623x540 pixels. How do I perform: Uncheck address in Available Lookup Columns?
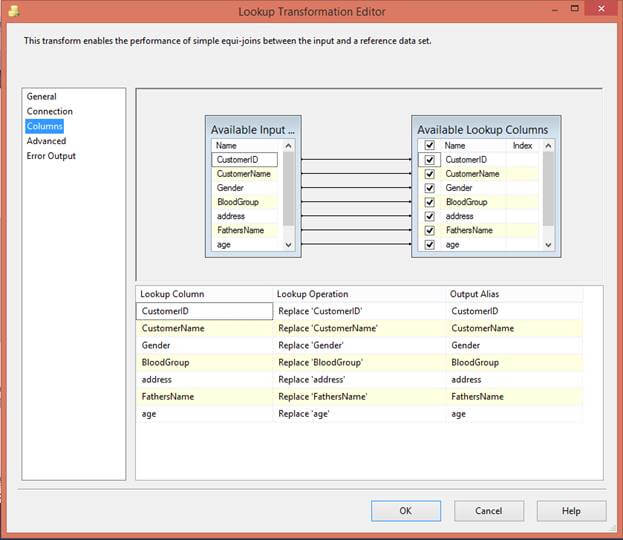[x=430, y=216]
